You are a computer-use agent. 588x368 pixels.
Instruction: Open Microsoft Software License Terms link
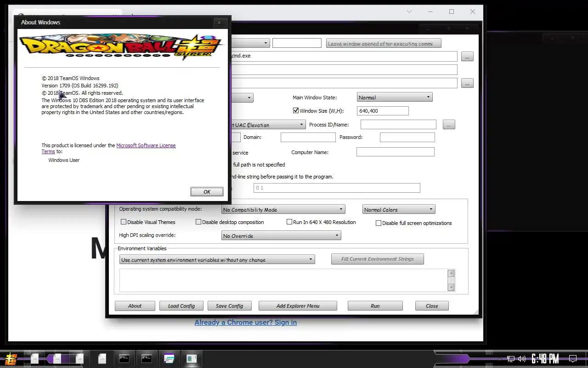click(x=146, y=145)
